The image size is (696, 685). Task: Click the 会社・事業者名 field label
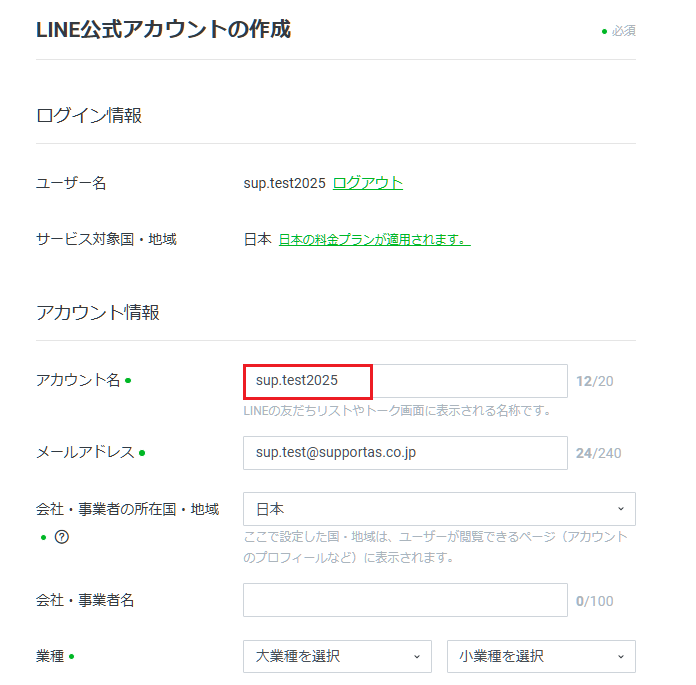[x=85, y=600]
